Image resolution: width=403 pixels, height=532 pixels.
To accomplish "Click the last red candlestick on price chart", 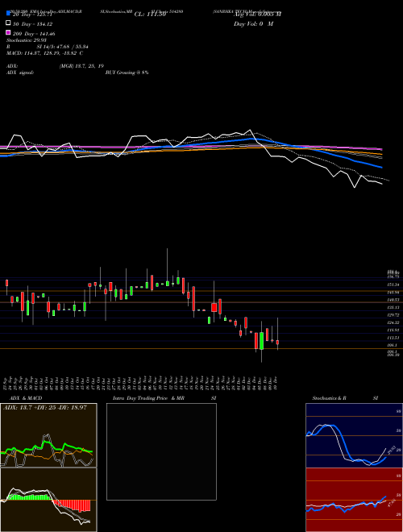I will [277, 343].
